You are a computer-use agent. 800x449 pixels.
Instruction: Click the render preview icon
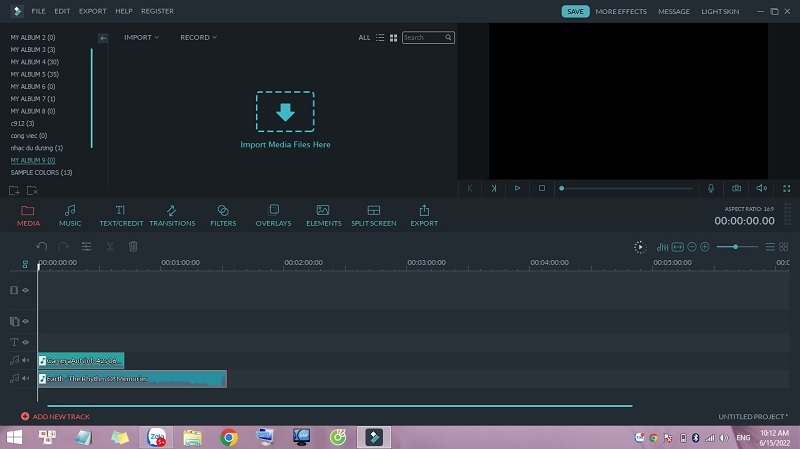(x=640, y=247)
